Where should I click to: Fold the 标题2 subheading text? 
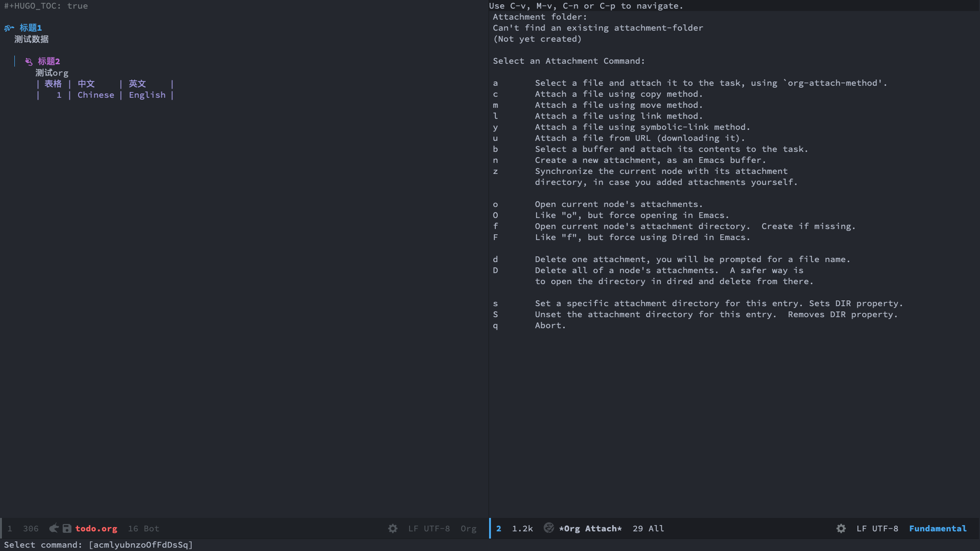point(49,61)
